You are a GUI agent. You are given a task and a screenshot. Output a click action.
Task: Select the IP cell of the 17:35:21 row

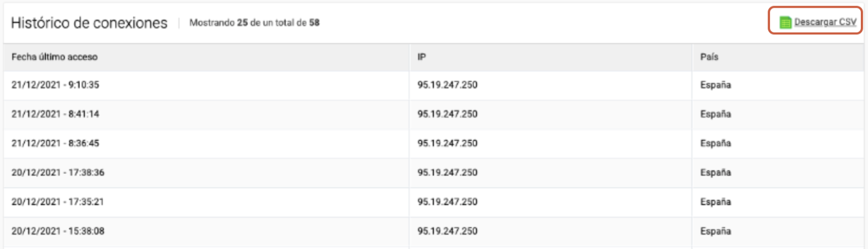tap(448, 201)
